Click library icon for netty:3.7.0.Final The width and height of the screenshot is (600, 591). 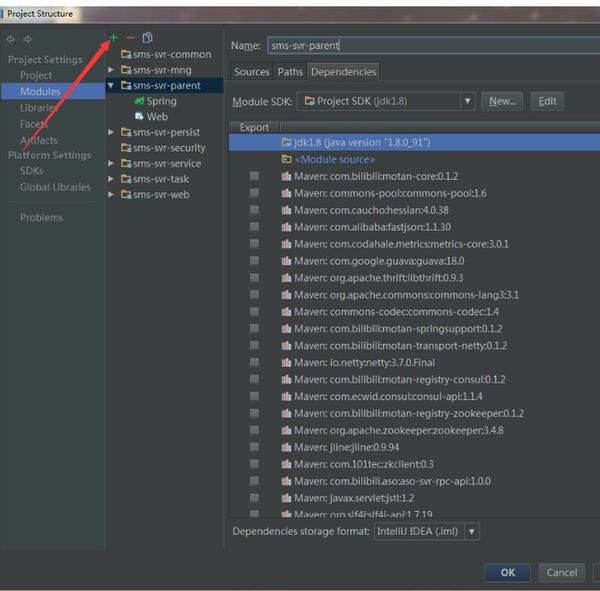[286, 362]
